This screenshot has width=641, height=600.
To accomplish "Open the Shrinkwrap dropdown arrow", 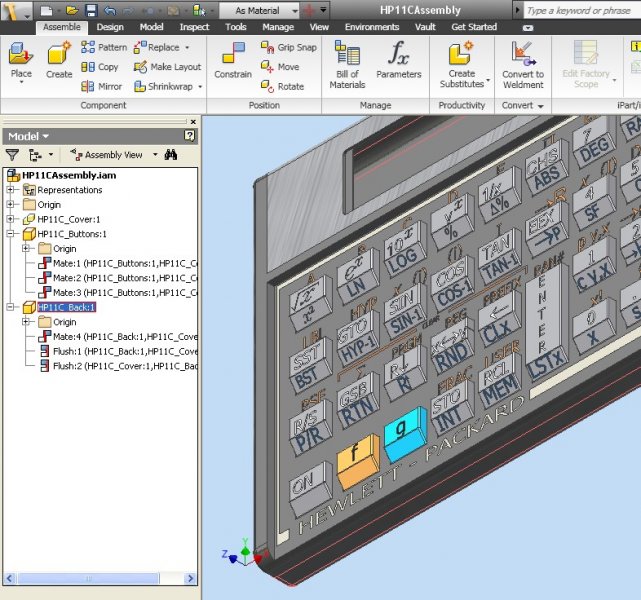I will tap(200, 87).
